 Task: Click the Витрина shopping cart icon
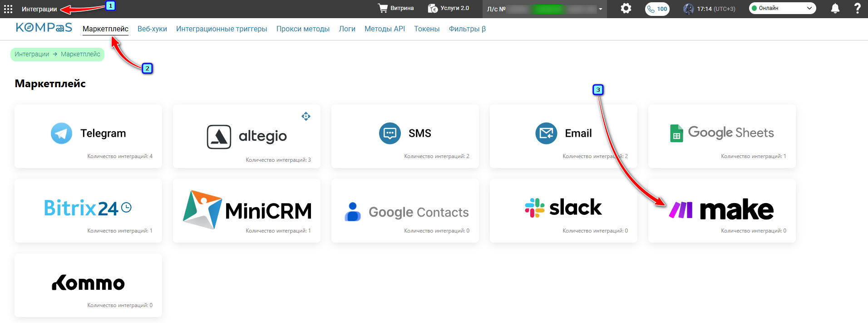(x=383, y=8)
